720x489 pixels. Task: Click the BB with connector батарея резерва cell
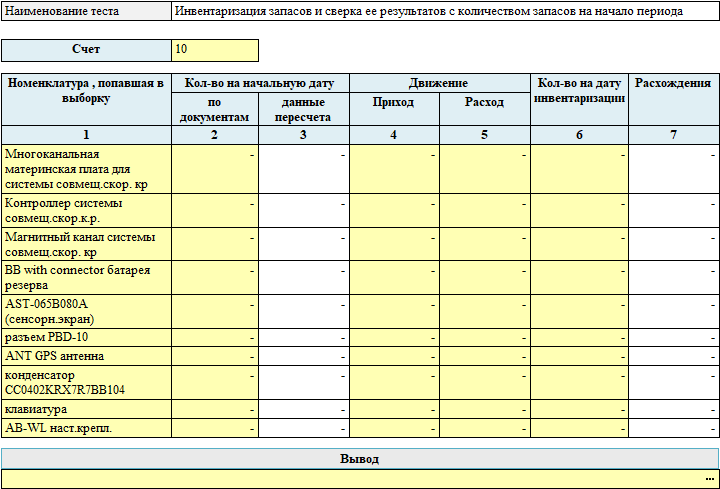click(87, 278)
